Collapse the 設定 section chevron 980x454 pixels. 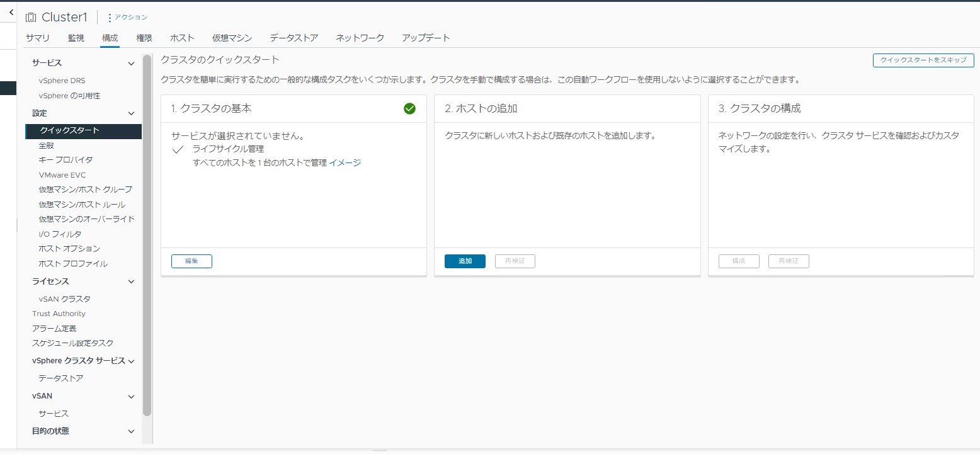[x=131, y=113]
